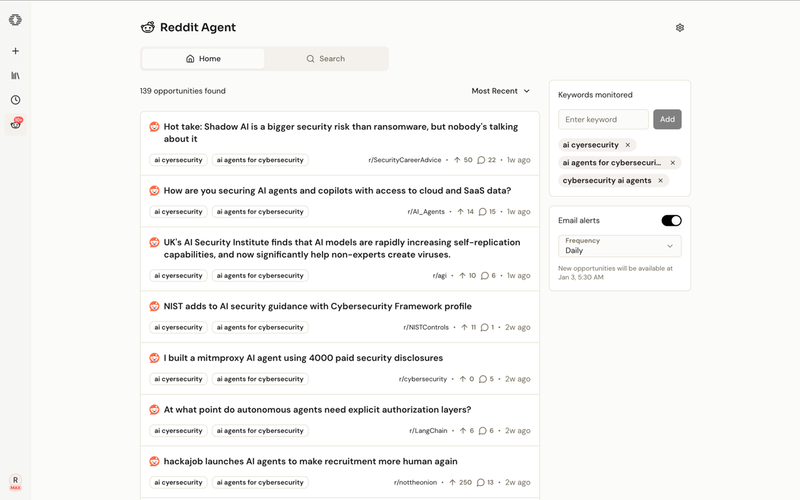Click the plus icon in the sidebar
800x500 pixels.
click(x=15, y=51)
